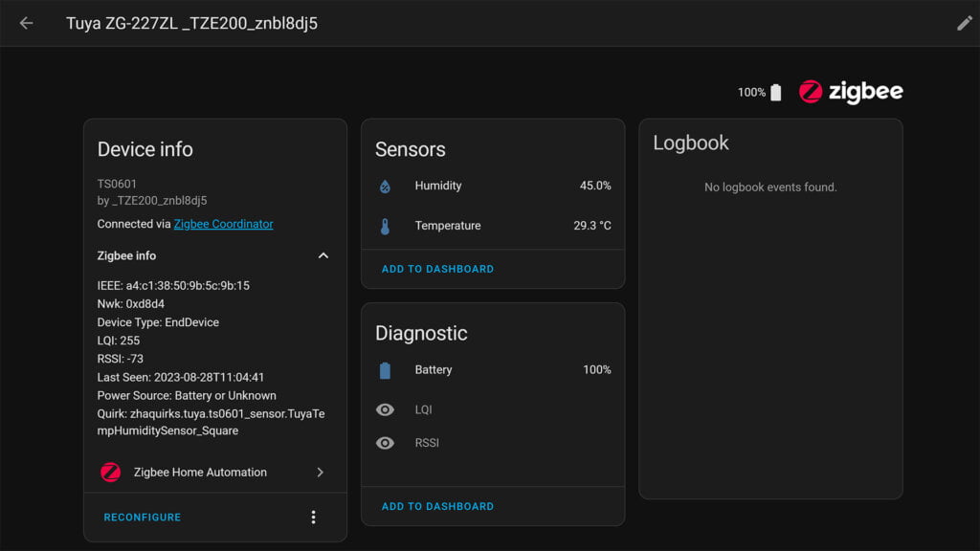
Task: Edit device name with pencil icon
Action: (x=965, y=23)
